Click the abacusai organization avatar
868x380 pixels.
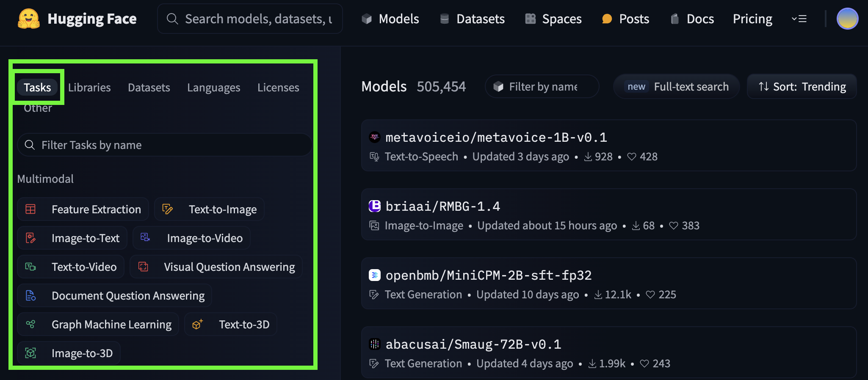click(x=375, y=344)
